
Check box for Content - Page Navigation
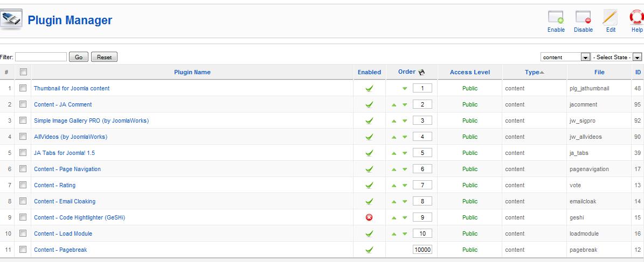(x=23, y=168)
